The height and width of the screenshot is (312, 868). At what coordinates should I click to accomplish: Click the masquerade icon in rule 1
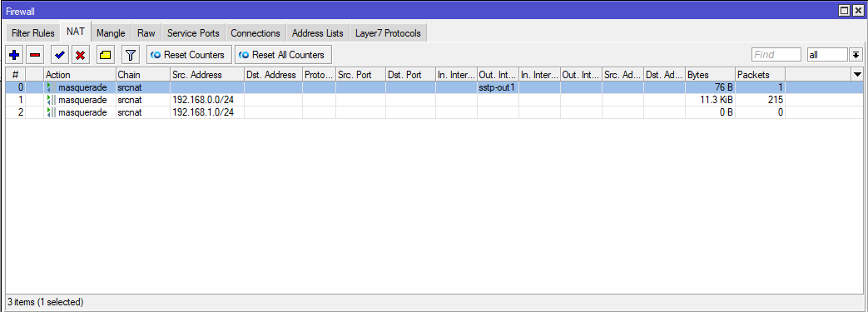51,100
